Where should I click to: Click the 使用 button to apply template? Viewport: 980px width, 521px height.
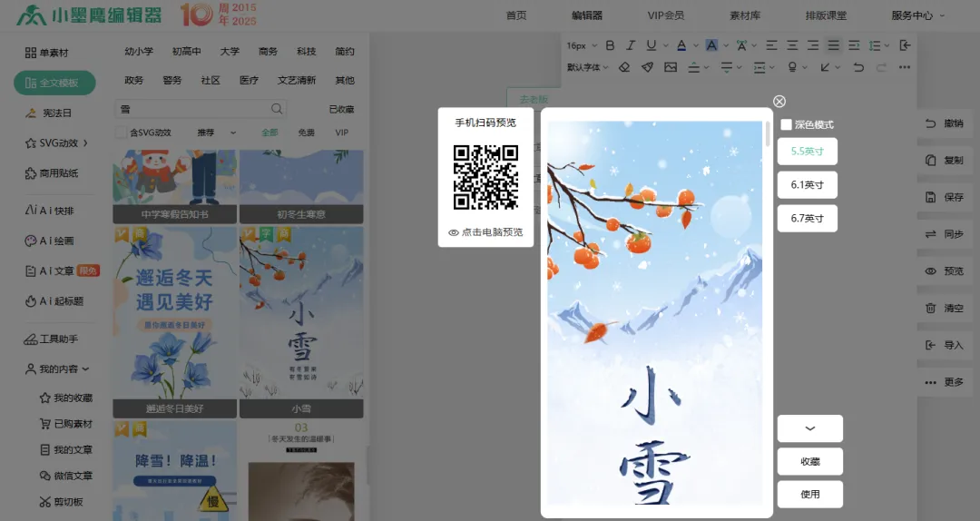[810, 494]
